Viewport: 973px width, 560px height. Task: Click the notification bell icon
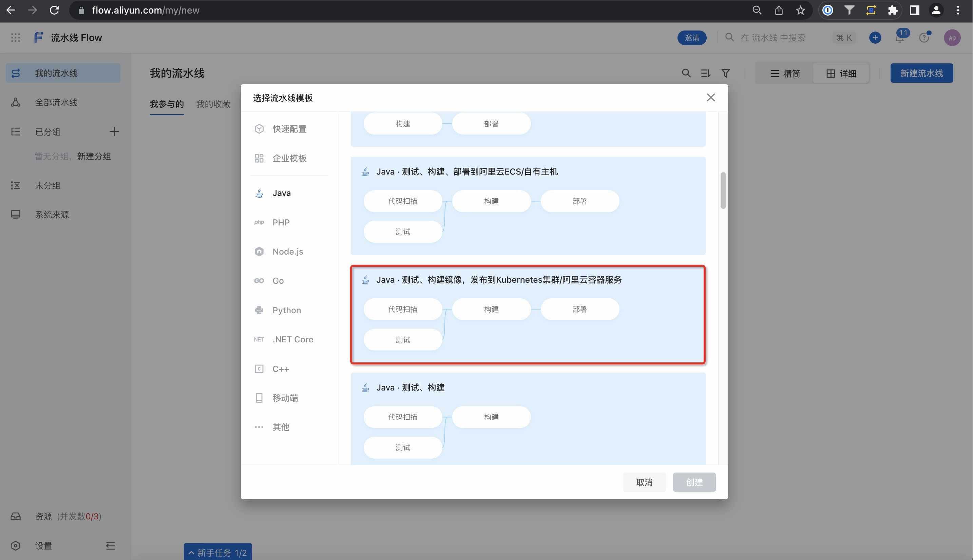click(899, 38)
